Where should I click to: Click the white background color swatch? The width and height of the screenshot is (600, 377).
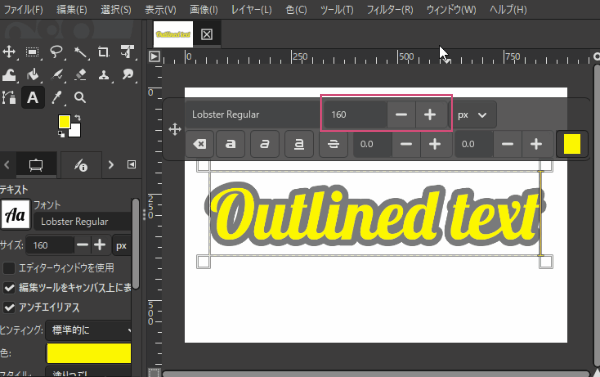point(75,131)
